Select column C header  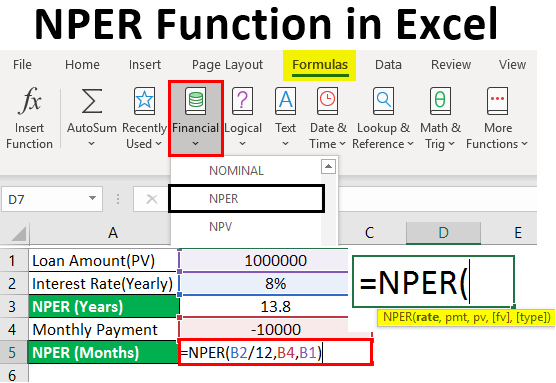370,233
